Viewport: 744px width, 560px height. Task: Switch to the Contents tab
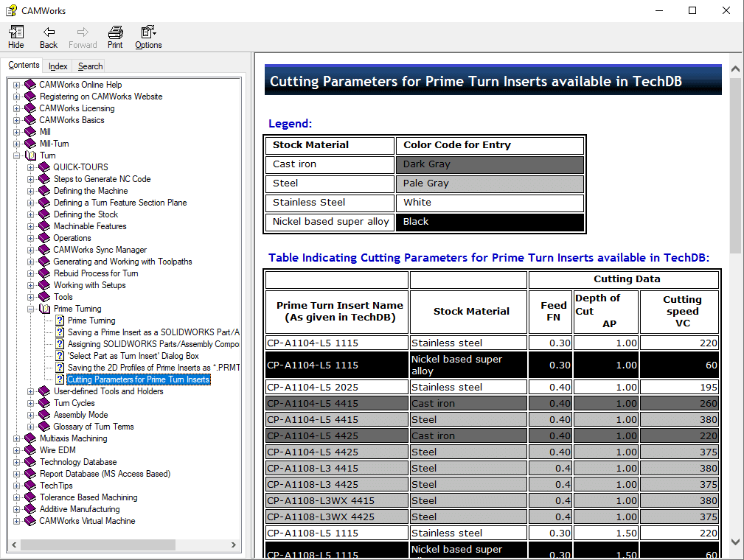click(x=24, y=65)
